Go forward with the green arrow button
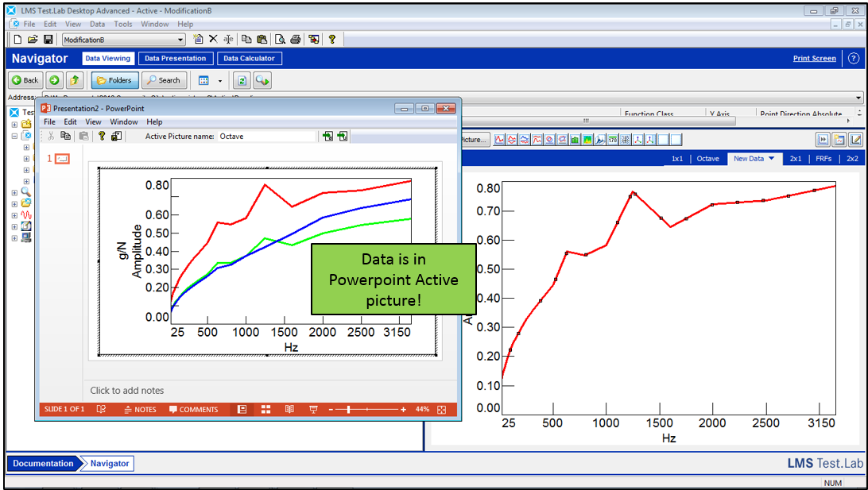This screenshot has height=490, width=868. [x=54, y=80]
